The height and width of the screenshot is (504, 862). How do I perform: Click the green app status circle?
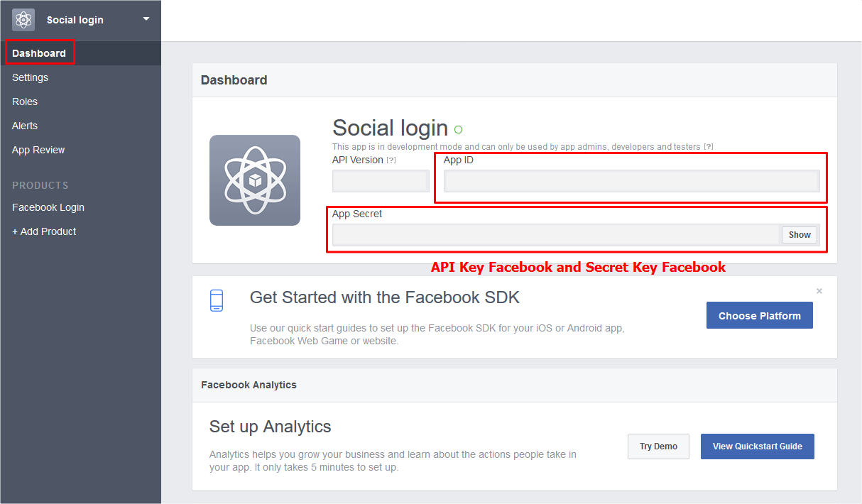458,129
